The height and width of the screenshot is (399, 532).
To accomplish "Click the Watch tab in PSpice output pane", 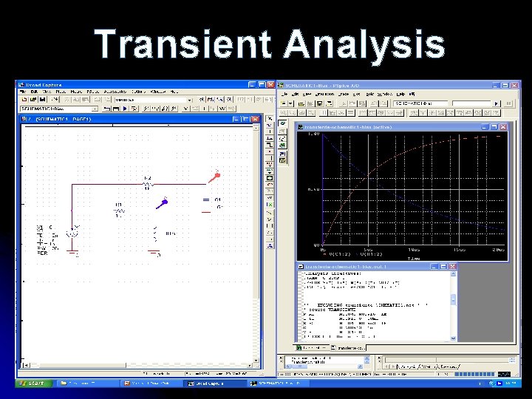I will (x=428, y=366).
